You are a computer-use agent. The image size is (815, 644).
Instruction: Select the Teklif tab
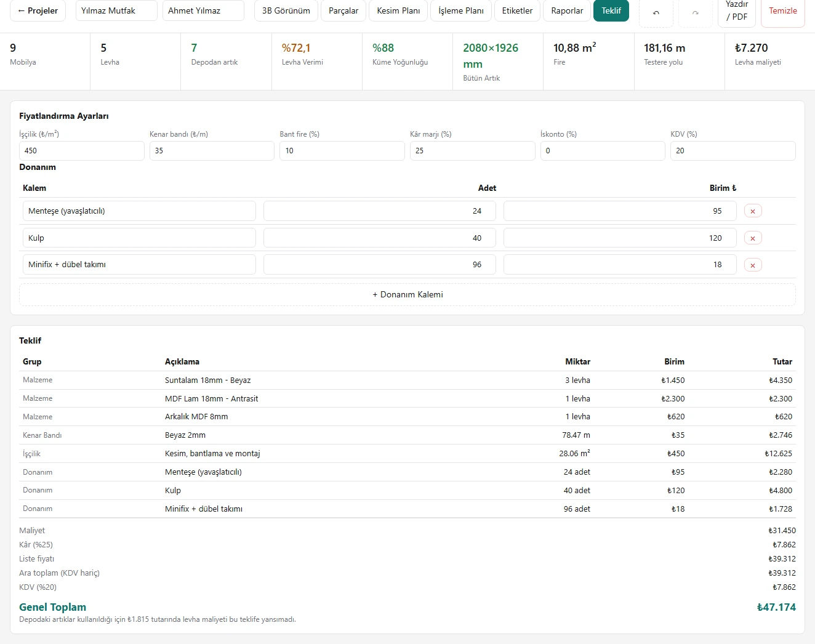[611, 10]
